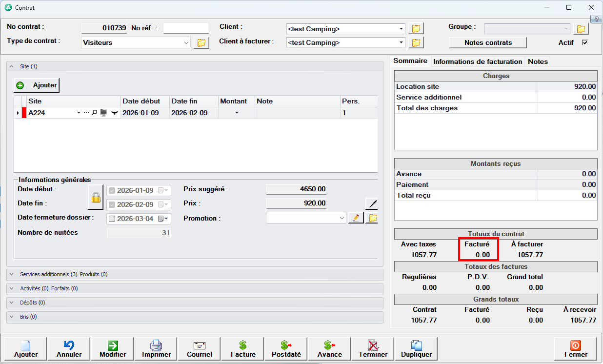This screenshot has height=364, width=603.
Task: Open the Promotion combo box
Action: 342,218
